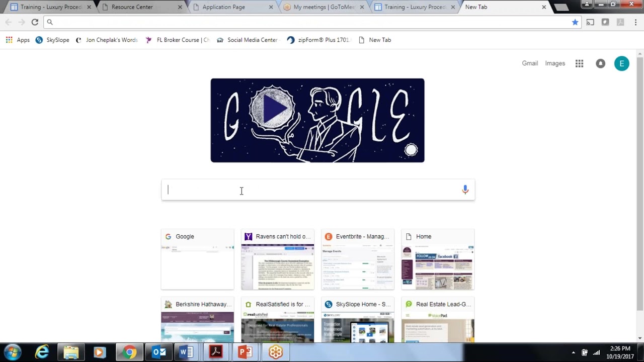Open the SkySlope Home tile
The height and width of the screenshot is (362, 644).
click(358, 320)
